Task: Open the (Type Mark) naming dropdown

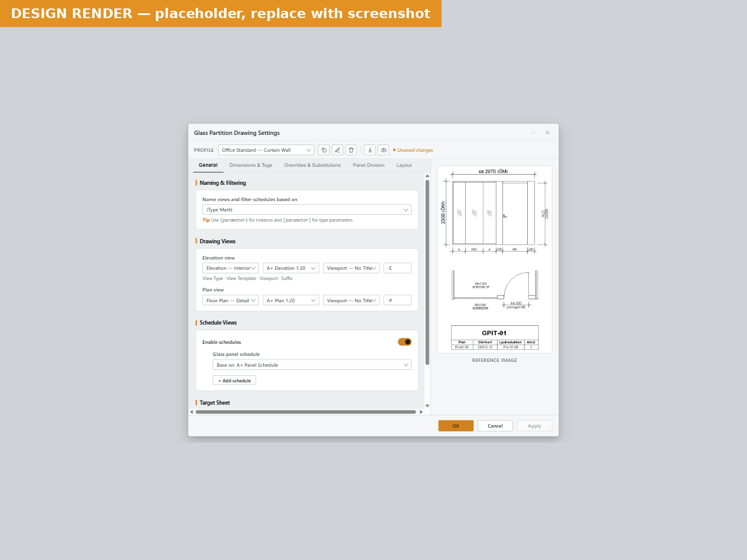Action: 307,210
